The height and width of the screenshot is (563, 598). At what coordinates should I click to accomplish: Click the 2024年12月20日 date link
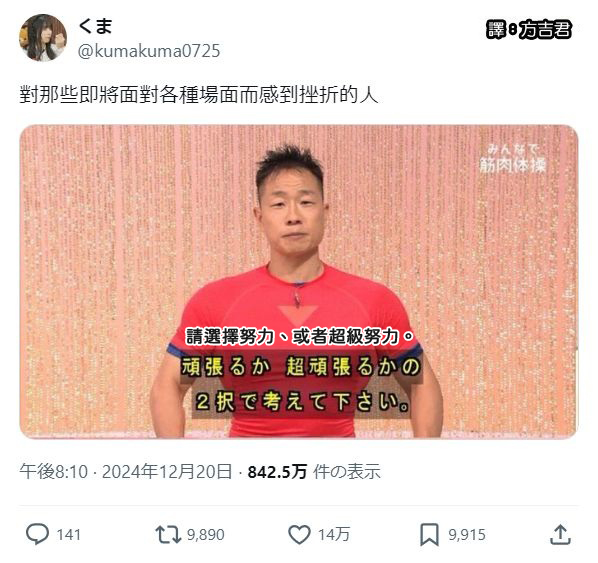167,471
